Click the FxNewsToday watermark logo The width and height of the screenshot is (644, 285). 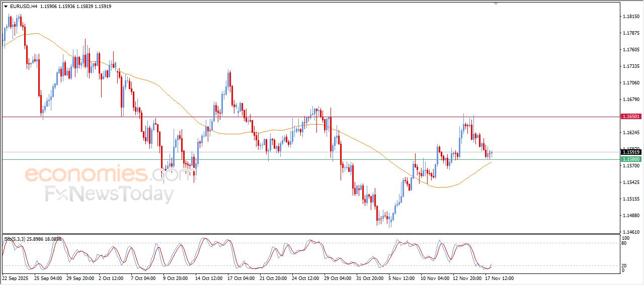[109, 194]
